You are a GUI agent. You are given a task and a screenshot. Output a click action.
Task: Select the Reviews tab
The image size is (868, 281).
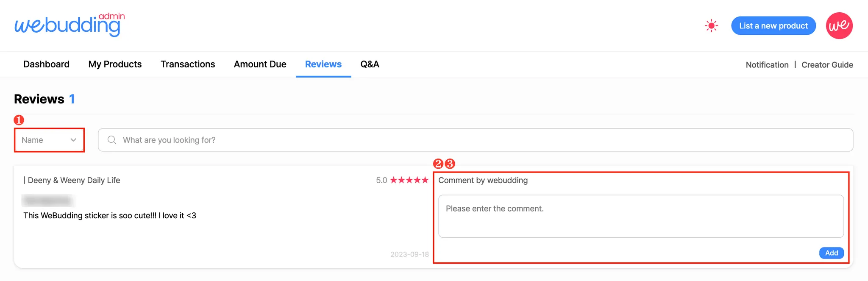[x=323, y=64]
